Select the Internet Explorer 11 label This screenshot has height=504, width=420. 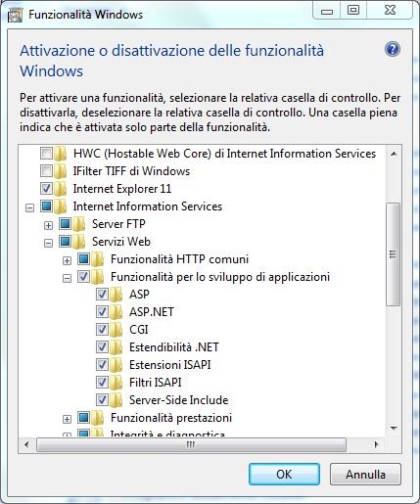coord(122,189)
